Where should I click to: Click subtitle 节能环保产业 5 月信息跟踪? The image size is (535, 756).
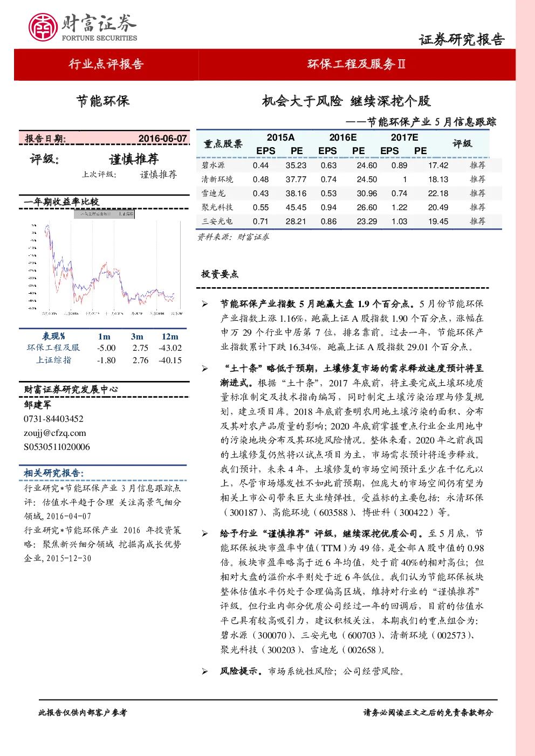(x=431, y=122)
